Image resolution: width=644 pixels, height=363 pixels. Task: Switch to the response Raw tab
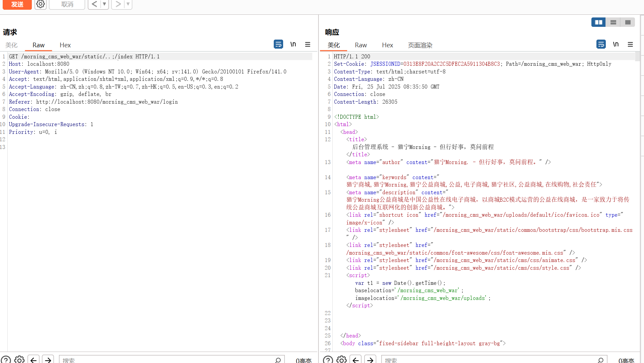pyautogui.click(x=361, y=45)
